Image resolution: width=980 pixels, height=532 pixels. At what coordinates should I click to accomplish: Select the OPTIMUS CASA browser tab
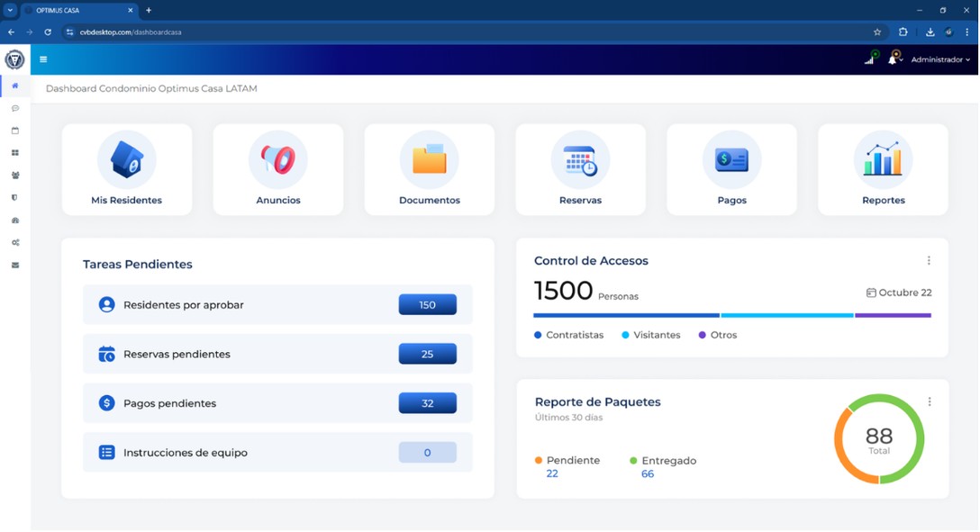pyautogui.click(x=78, y=11)
